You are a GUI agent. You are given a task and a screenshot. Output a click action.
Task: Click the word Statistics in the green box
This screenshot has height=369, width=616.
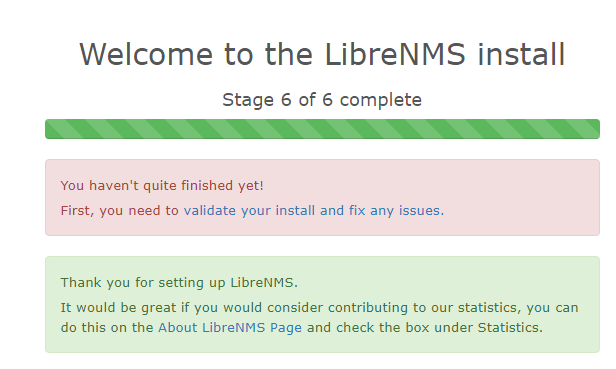tap(508, 328)
